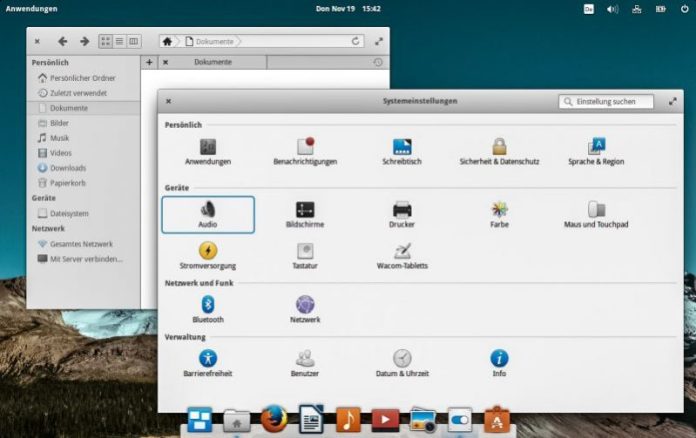Open the Stromversorgung settings
696x438 pixels.
pos(208,256)
